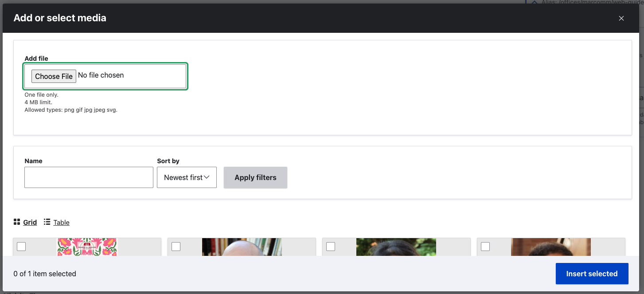Tick checkbox on fourth media thumbnail
The image size is (644, 294).
tap(485, 247)
